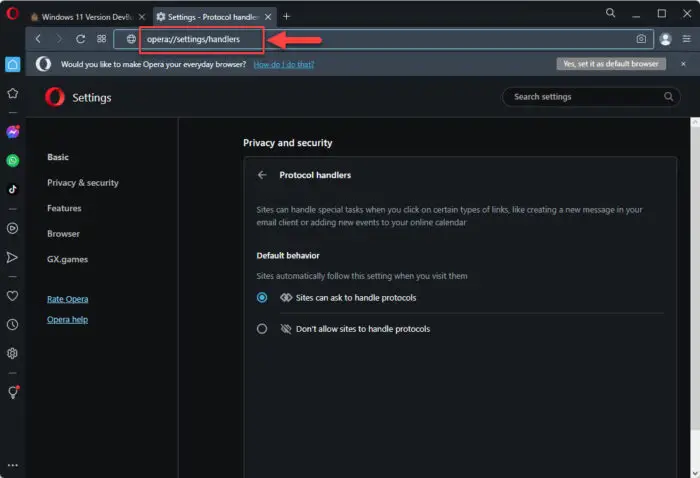Open the heart Pinboards icon
This screenshot has width=700, height=478.
[x=12, y=296]
